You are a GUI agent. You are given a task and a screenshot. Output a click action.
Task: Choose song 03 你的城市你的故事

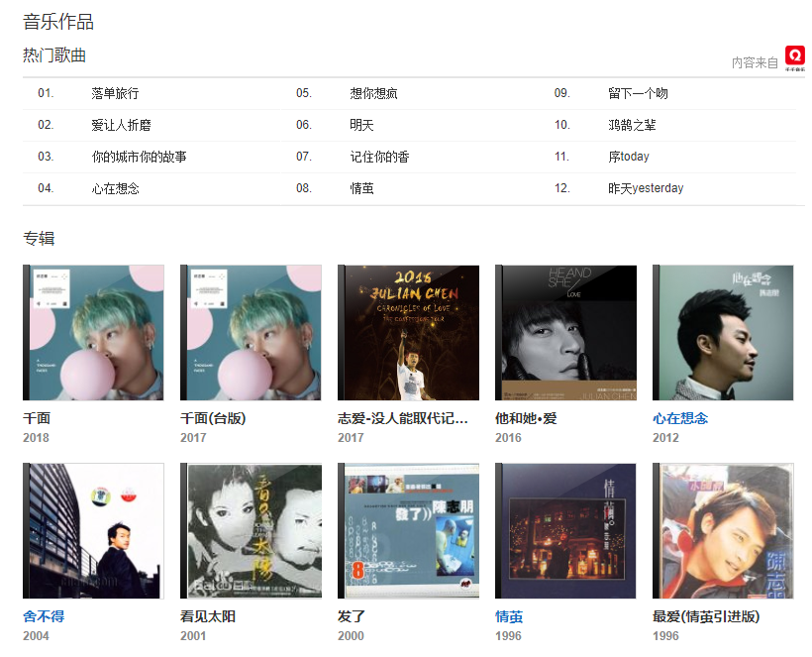(139, 157)
